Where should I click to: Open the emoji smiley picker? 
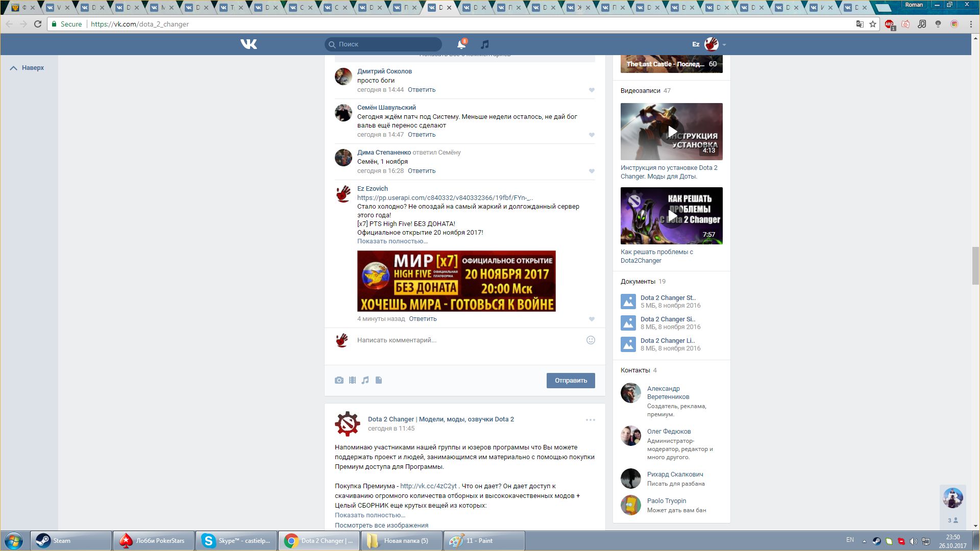click(x=591, y=340)
